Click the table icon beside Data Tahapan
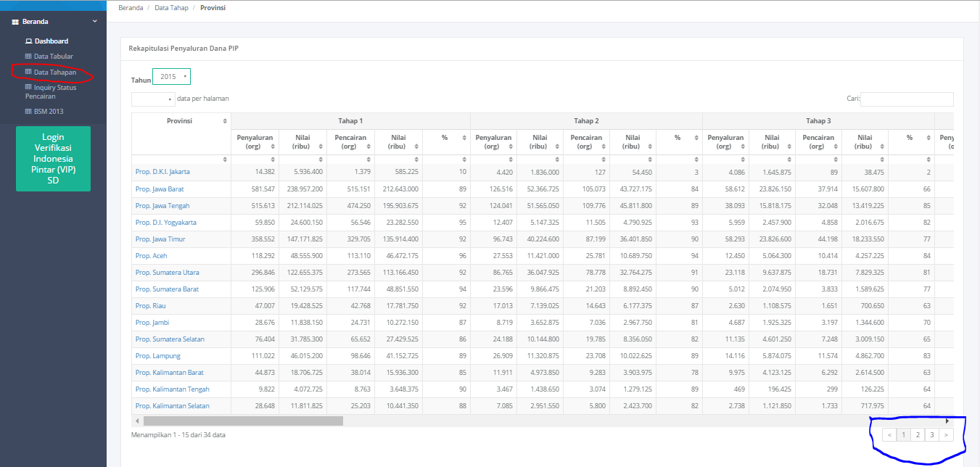This screenshot has height=467, width=980. click(28, 73)
